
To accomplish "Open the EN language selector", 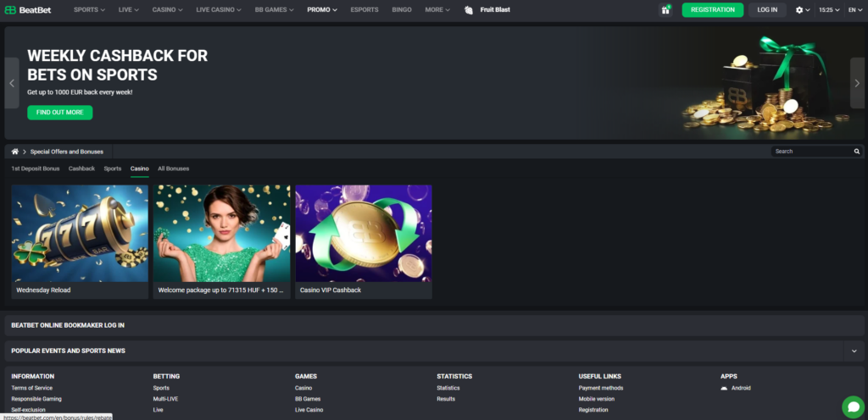I will pyautogui.click(x=855, y=10).
